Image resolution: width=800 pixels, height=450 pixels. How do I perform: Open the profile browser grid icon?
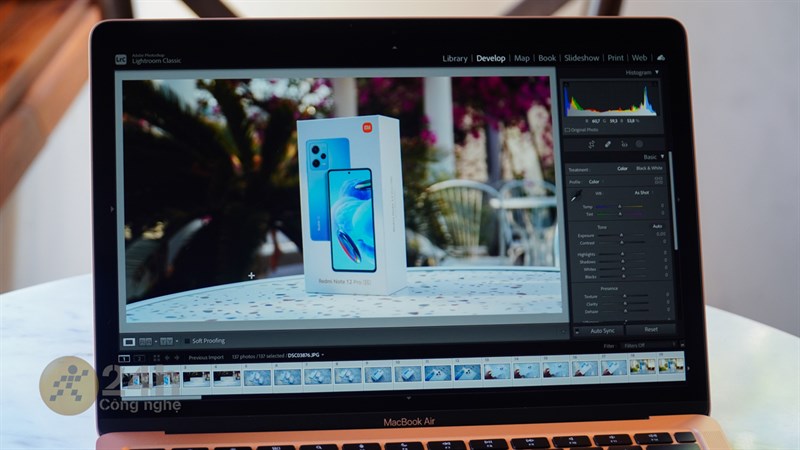pos(658,181)
